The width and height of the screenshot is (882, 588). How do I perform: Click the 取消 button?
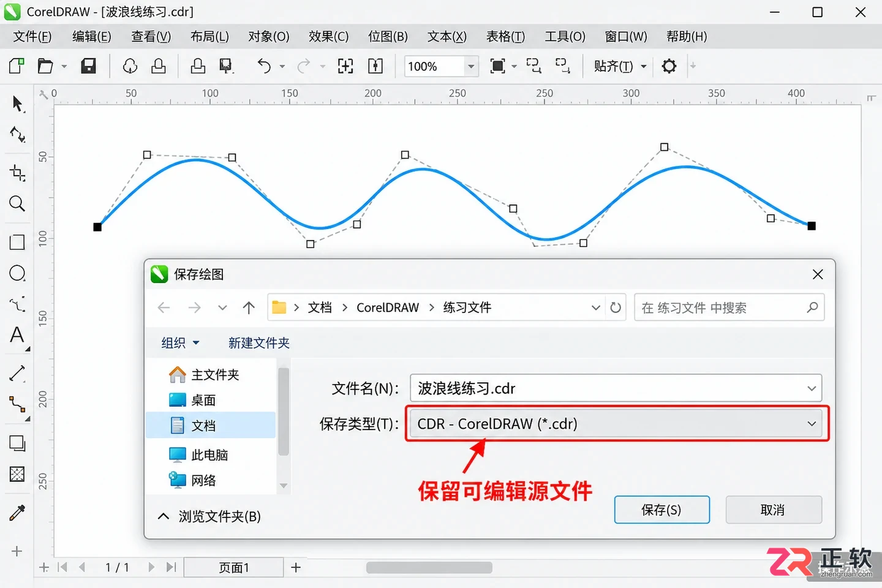[x=774, y=510]
